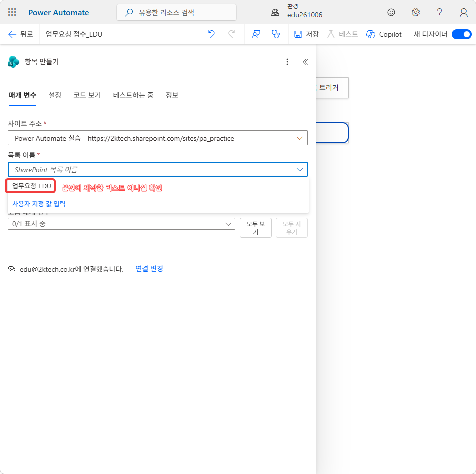
Task: Send feedback via smiley icon
Action: [391, 12]
